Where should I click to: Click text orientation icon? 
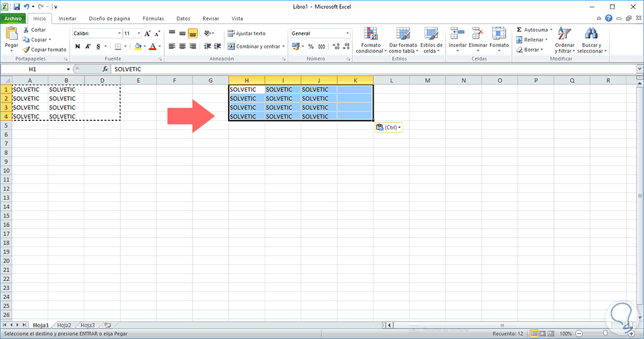208,33
